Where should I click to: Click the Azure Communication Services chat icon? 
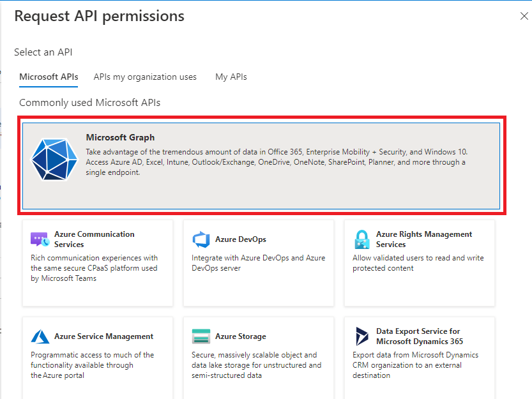(x=40, y=240)
